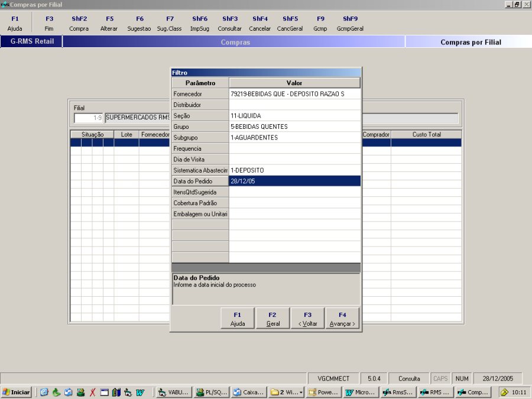The height and width of the screenshot is (399, 532).
Task: Select the Seção value 11-LIQUIDA
Action: 294,116
